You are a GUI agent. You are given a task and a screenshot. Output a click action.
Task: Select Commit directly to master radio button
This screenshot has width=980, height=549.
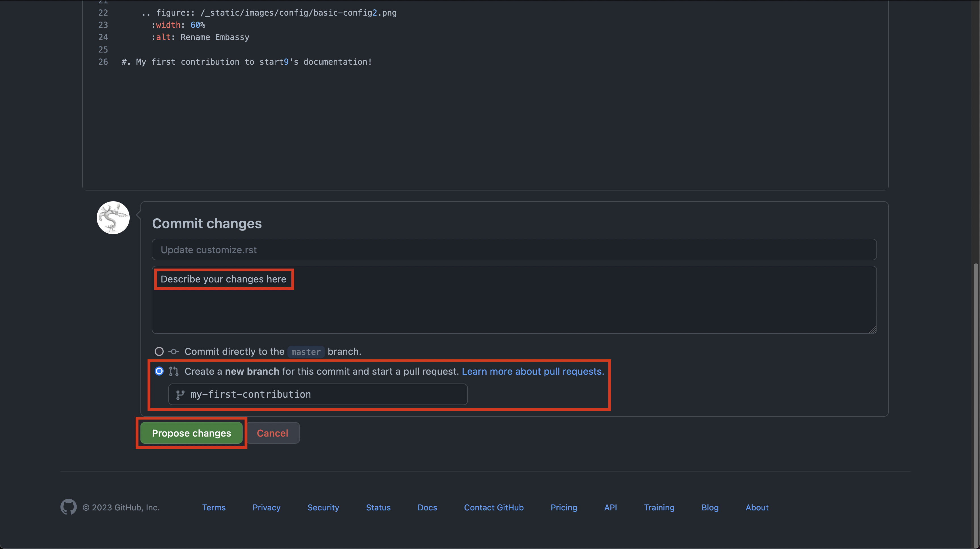point(159,351)
